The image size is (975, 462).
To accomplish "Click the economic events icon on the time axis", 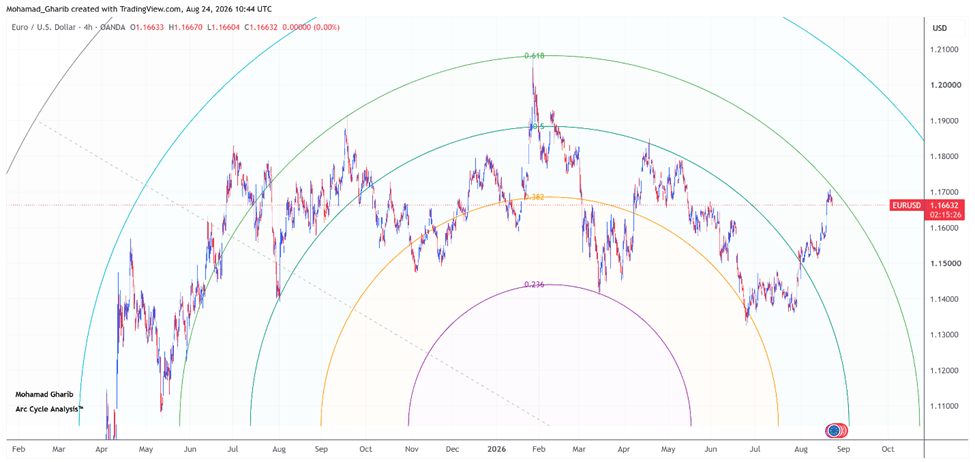I will click(x=836, y=430).
